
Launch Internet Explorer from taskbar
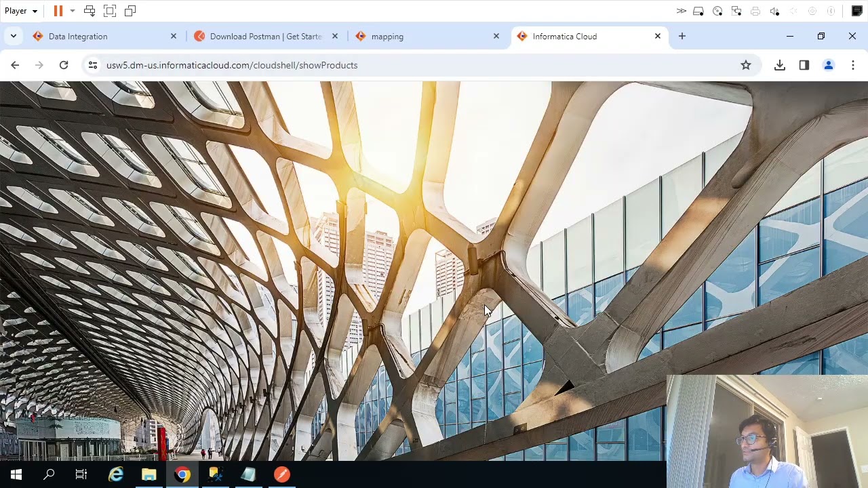(x=116, y=474)
